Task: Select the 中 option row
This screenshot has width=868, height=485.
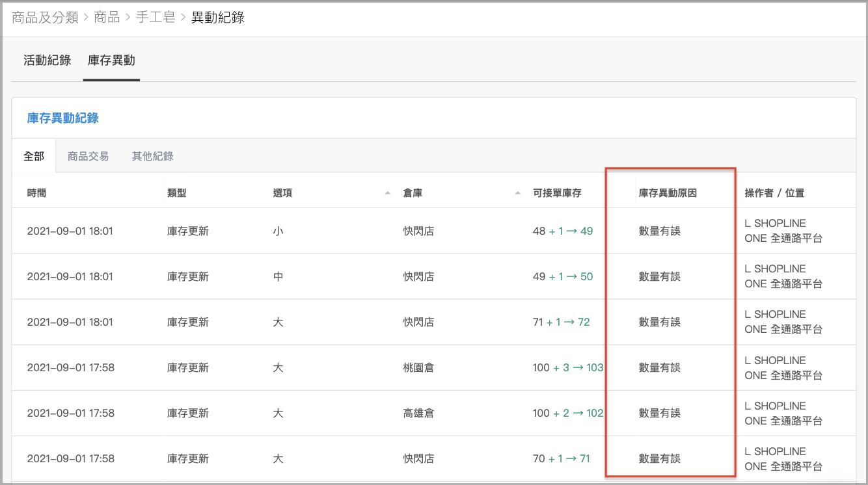Action: coord(278,276)
